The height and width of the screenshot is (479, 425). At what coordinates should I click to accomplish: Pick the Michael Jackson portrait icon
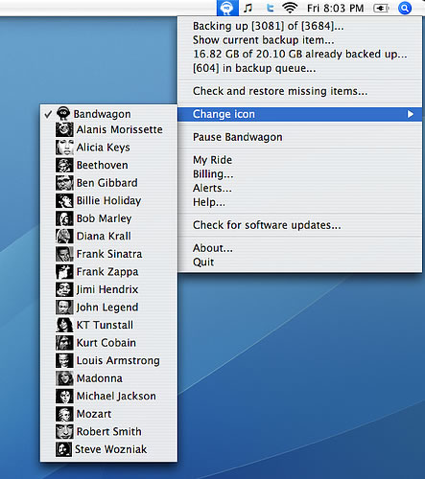[64, 396]
